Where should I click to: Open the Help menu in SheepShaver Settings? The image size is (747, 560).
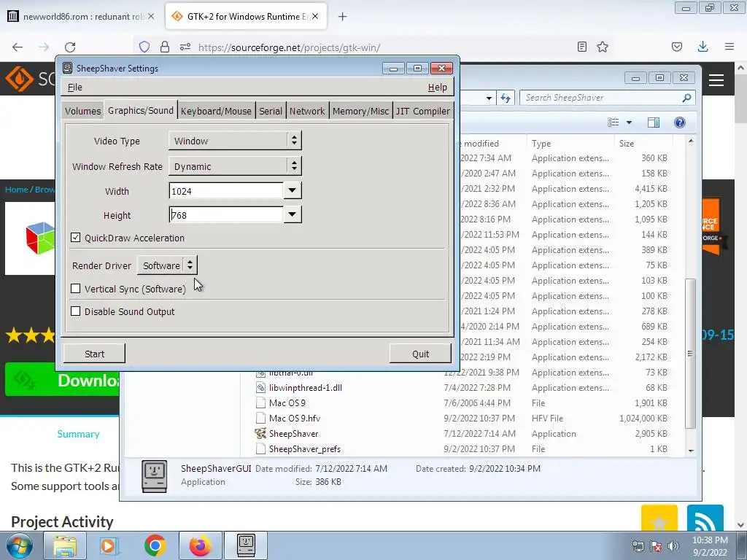tap(437, 87)
